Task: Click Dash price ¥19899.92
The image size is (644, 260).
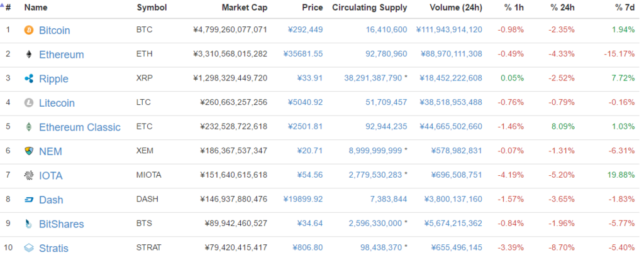Action: click(x=303, y=199)
